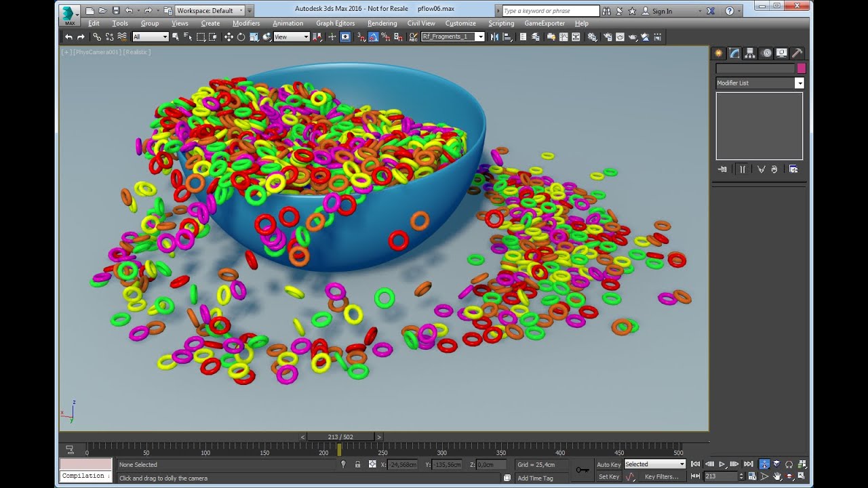Open the Scripting menu
The width and height of the screenshot is (868, 488).
pyautogui.click(x=501, y=23)
